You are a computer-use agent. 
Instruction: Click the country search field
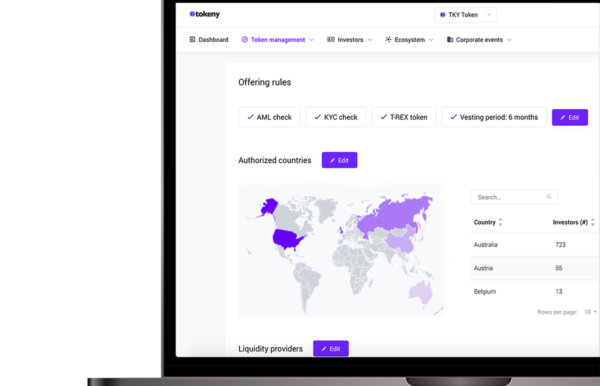(x=514, y=197)
